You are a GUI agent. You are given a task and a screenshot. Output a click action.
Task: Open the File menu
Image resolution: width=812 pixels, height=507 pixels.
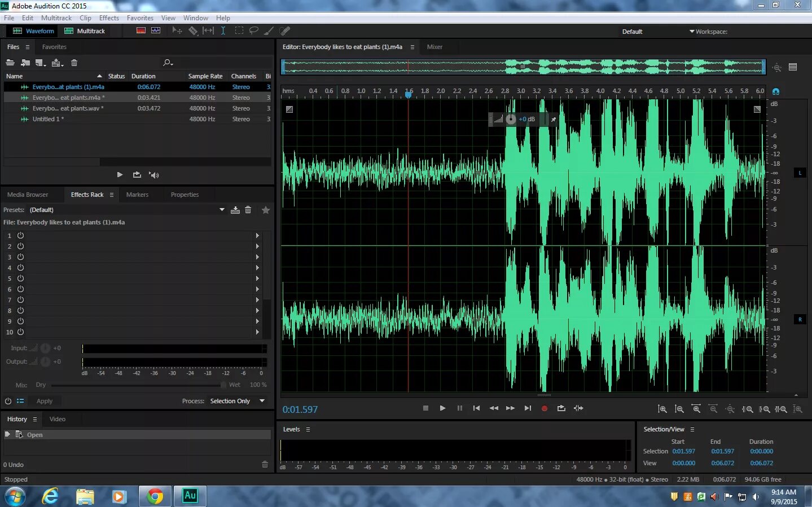[x=9, y=18]
